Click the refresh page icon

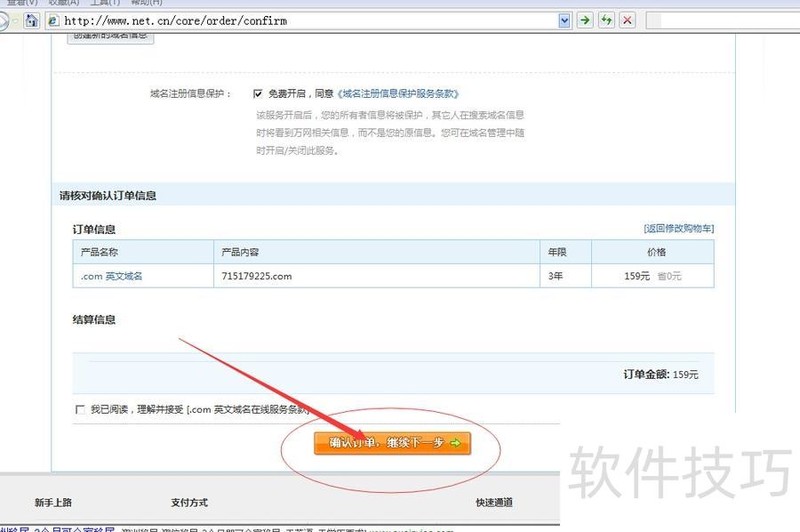tap(606, 20)
